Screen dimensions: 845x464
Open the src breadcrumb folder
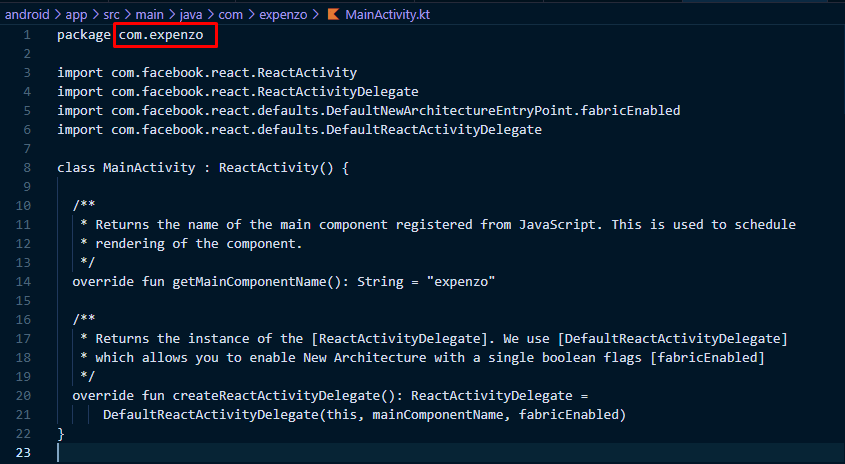tap(112, 15)
